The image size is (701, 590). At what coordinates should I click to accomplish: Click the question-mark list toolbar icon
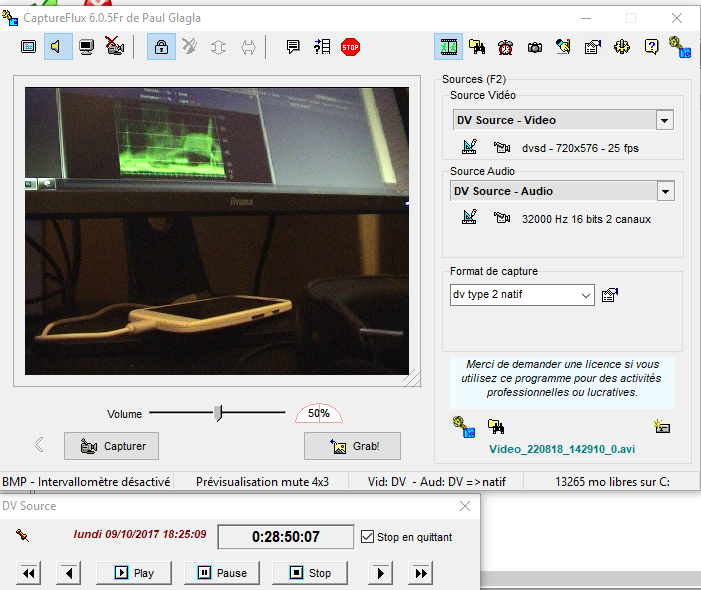(x=322, y=46)
